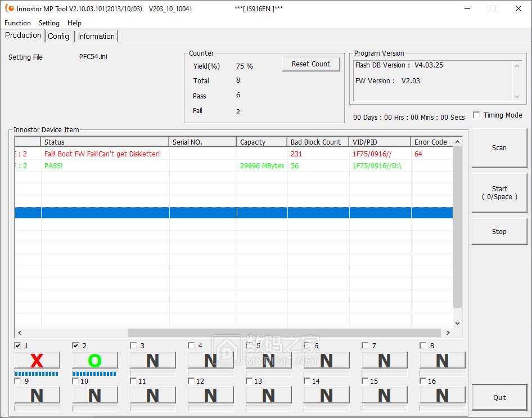Click the N status button for port 12
This screenshot has width=532, height=418.
(x=211, y=395)
